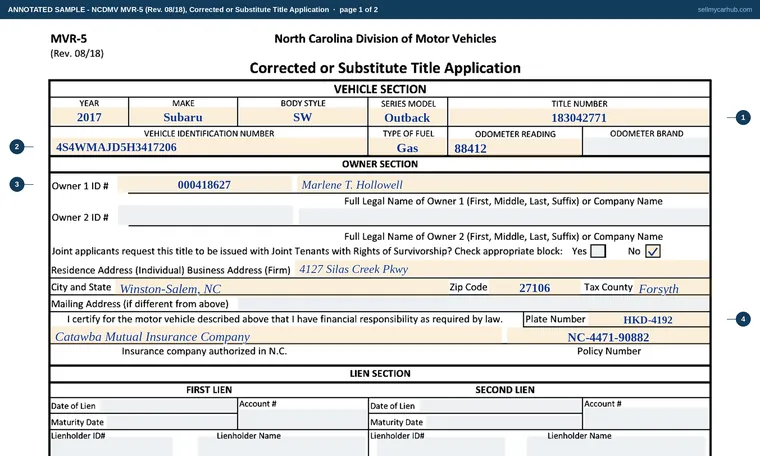Click 'North Carolina Division of Motor Vehicles' heading
760x456 pixels.
point(385,39)
